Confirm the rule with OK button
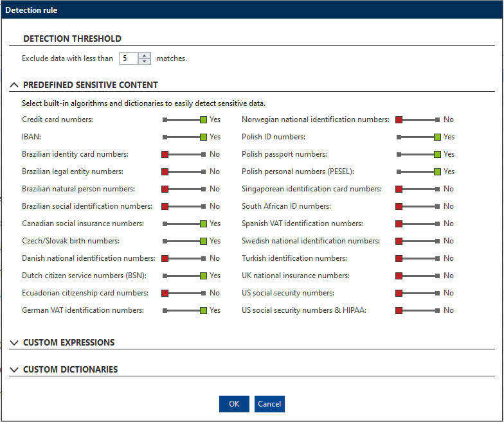This screenshot has height=422, width=504. coord(234,403)
